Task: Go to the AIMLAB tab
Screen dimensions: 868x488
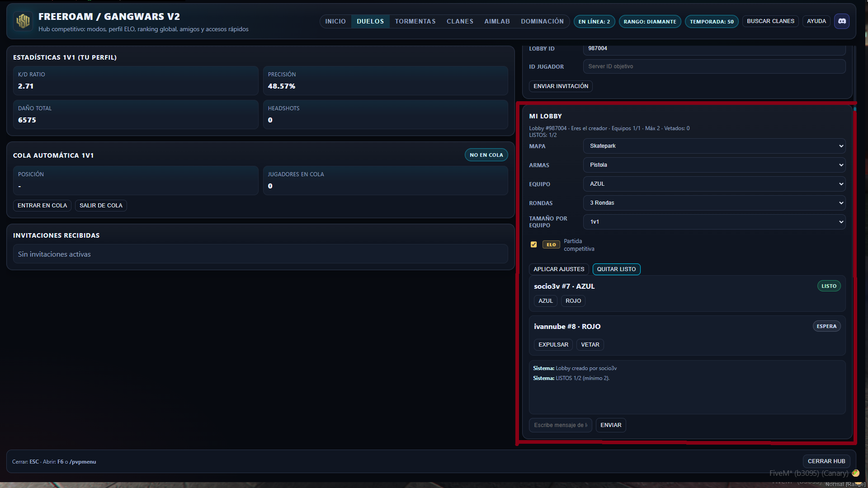Action: pyautogui.click(x=497, y=21)
